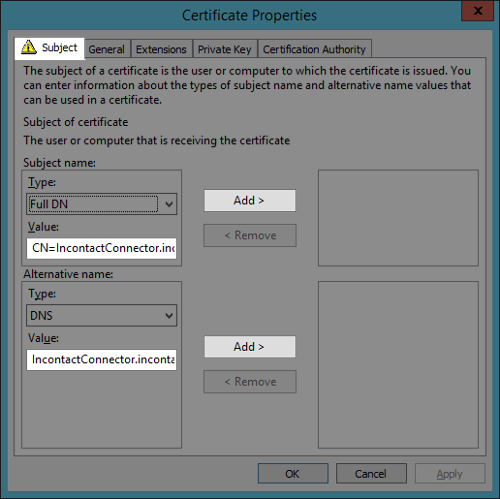Select the Subject tab
This screenshot has width=500, height=499.
pyautogui.click(x=49, y=48)
